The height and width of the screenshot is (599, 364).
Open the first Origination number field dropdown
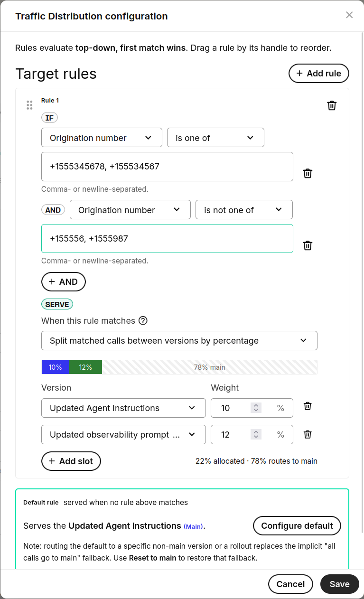click(102, 138)
